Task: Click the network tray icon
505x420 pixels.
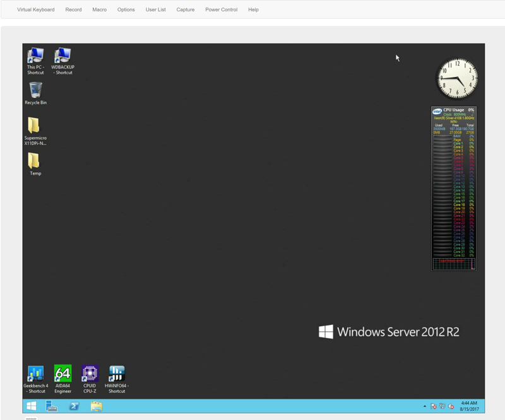Action: tap(443, 406)
